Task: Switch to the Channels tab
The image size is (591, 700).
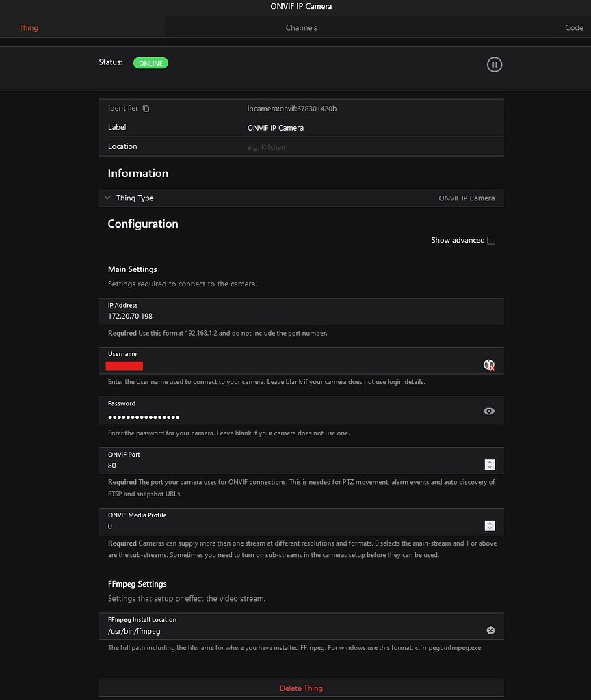Action: pos(301,28)
